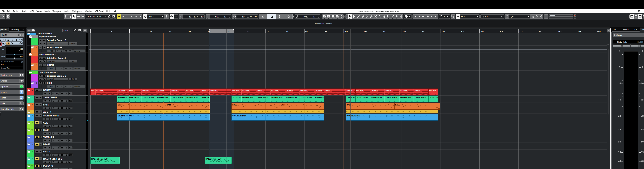The height and width of the screenshot is (169, 644).
Task: Click the Master meter header
Action: click(628, 35)
